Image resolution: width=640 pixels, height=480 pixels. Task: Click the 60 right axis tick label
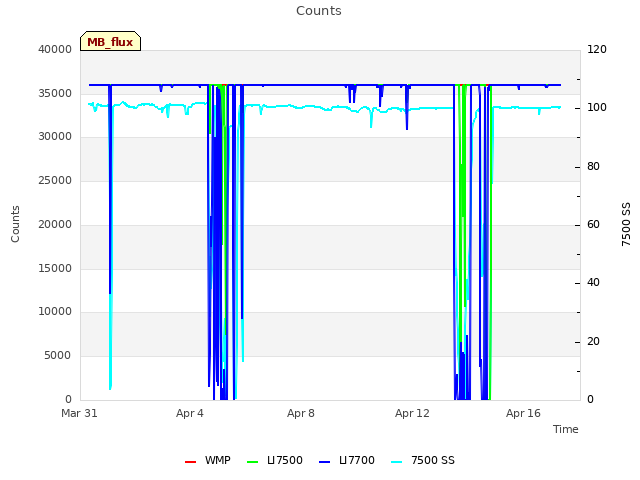(593, 224)
